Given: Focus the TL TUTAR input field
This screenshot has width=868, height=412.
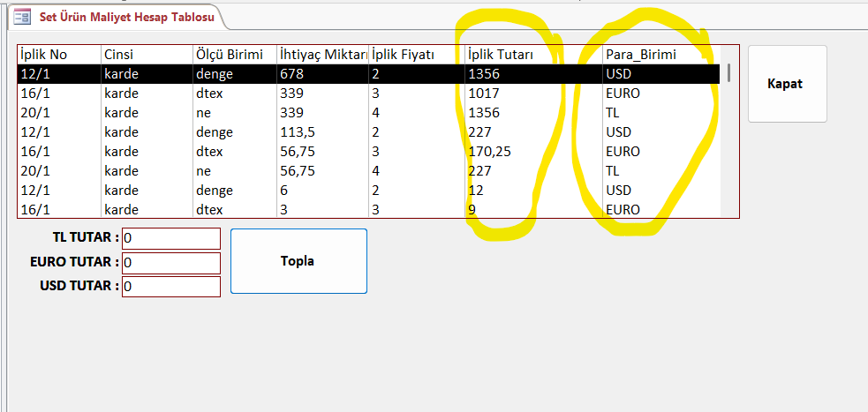Looking at the screenshot, I should coord(170,238).
